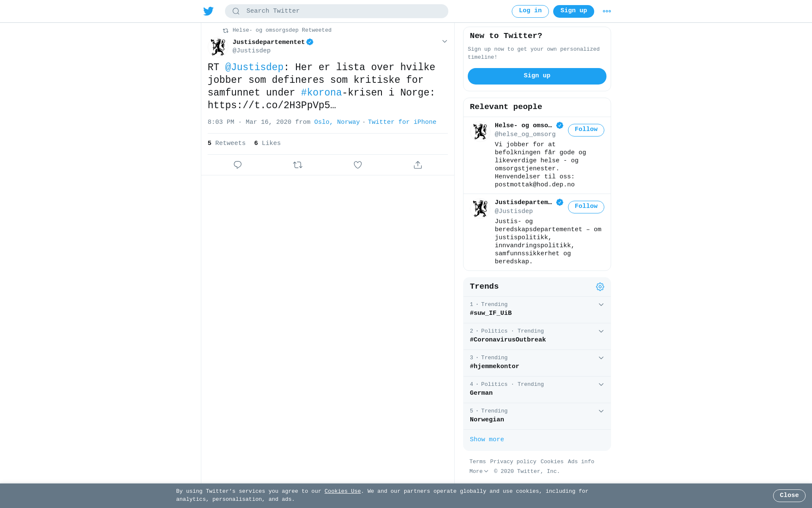Like the tweet with the heart icon
This screenshot has height=508, width=812.
coord(358,165)
